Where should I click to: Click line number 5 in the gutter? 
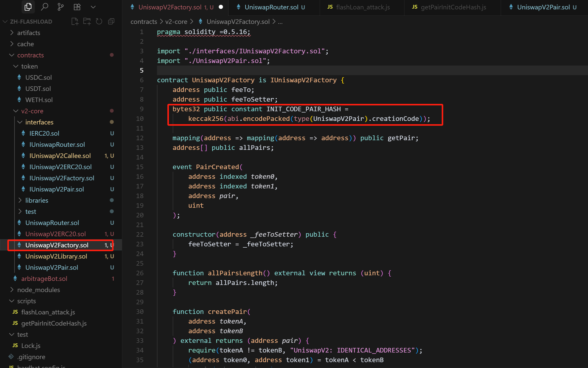tap(141, 70)
